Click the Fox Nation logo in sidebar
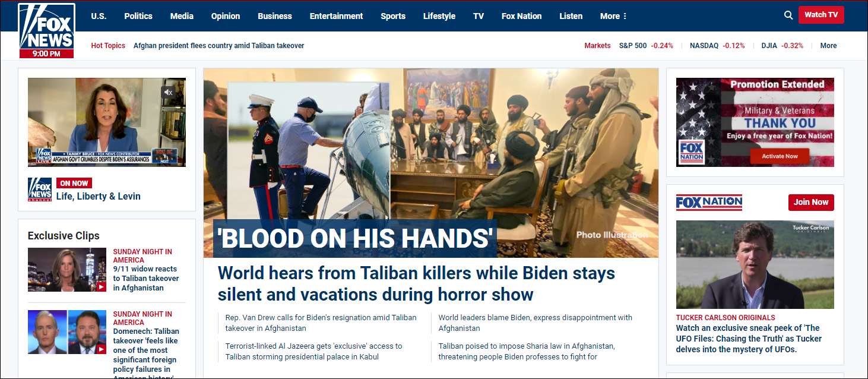868x379 pixels. 709,203
